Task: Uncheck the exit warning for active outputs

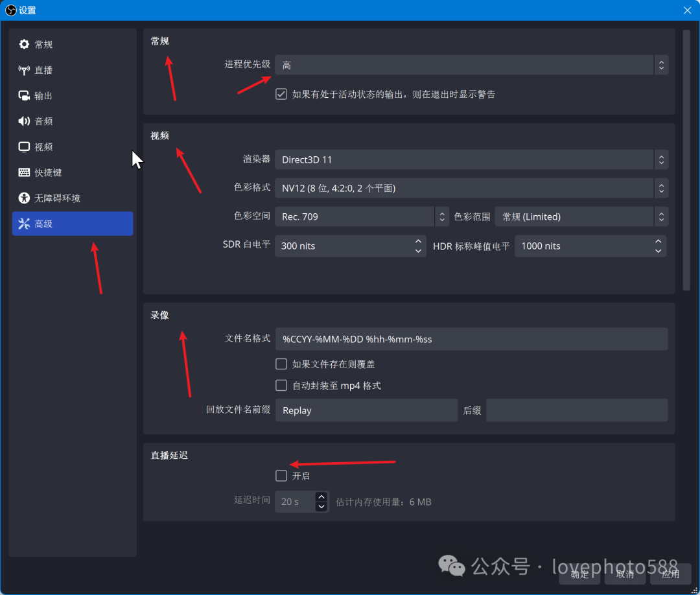Action: point(281,94)
